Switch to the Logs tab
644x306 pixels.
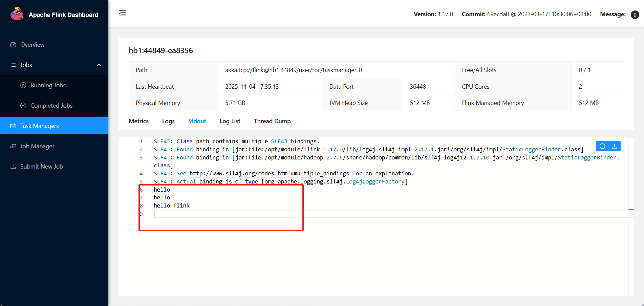click(168, 121)
